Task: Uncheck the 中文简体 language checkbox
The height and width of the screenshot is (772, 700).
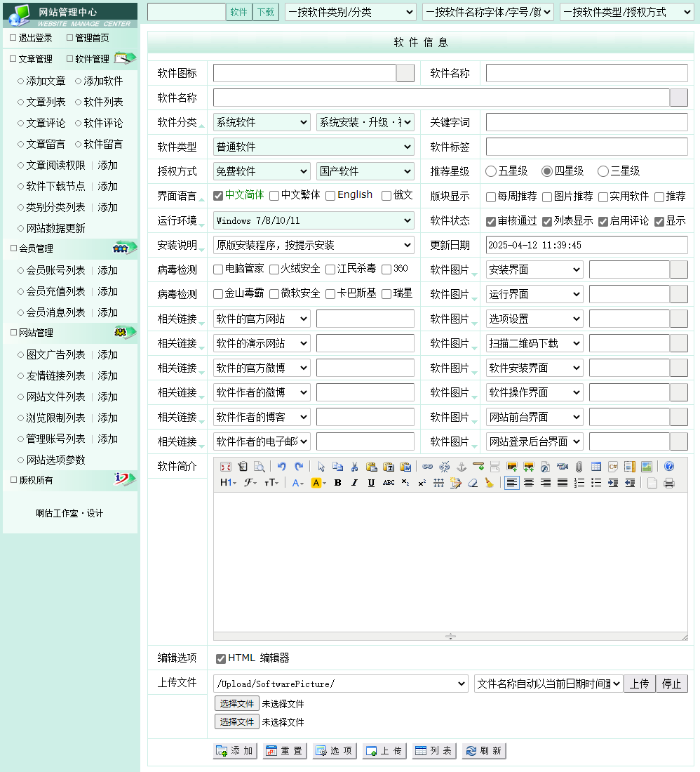Action: pyautogui.click(x=218, y=196)
